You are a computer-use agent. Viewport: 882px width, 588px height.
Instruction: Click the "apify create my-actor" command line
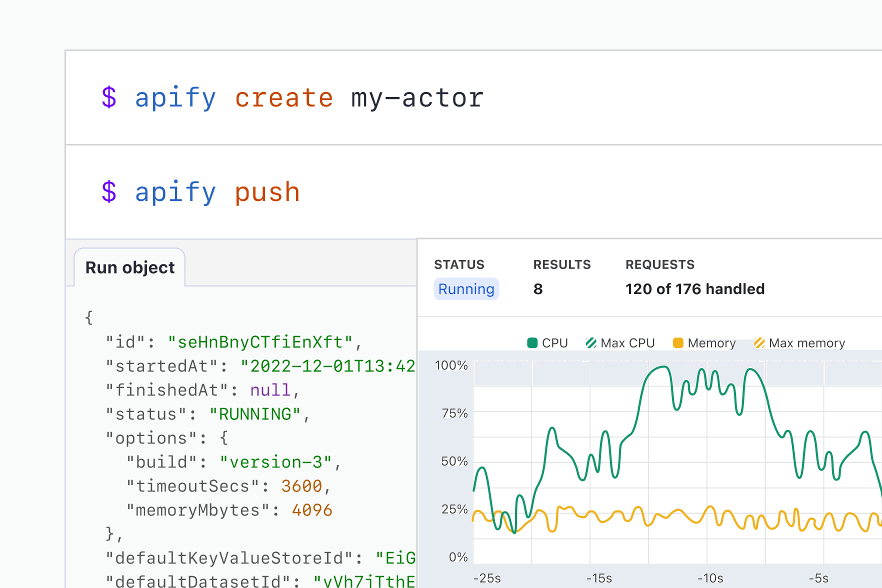[x=292, y=97]
